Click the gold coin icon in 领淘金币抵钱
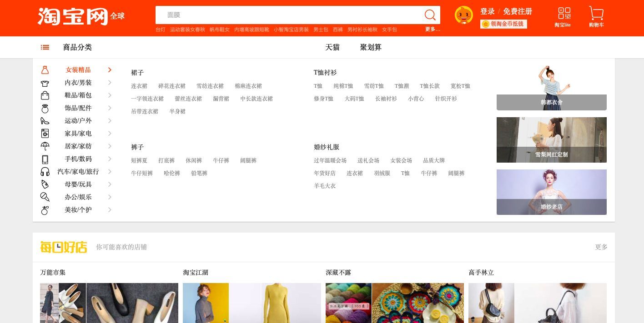The height and width of the screenshot is (323, 644). [485, 24]
